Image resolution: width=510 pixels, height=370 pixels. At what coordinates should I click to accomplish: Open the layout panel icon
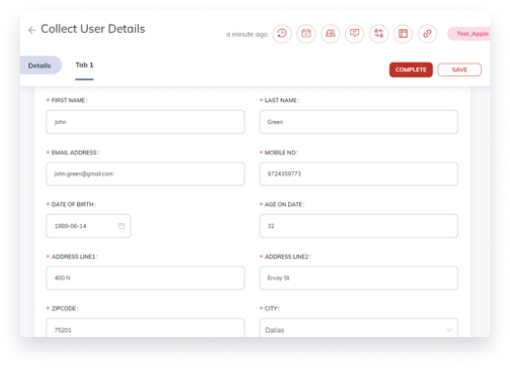coord(403,34)
